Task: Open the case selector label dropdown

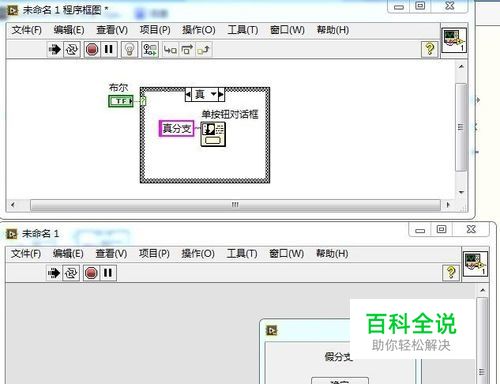Action: (214, 94)
